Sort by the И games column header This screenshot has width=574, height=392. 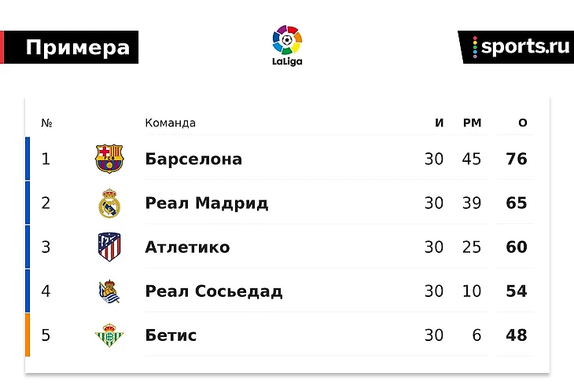pyautogui.click(x=440, y=123)
